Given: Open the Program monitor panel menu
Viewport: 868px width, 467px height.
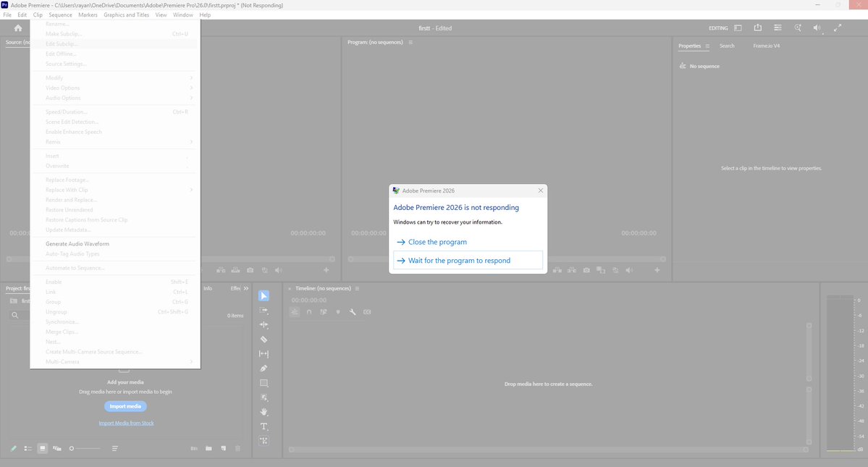Looking at the screenshot, I should click(x=410, y=42).
